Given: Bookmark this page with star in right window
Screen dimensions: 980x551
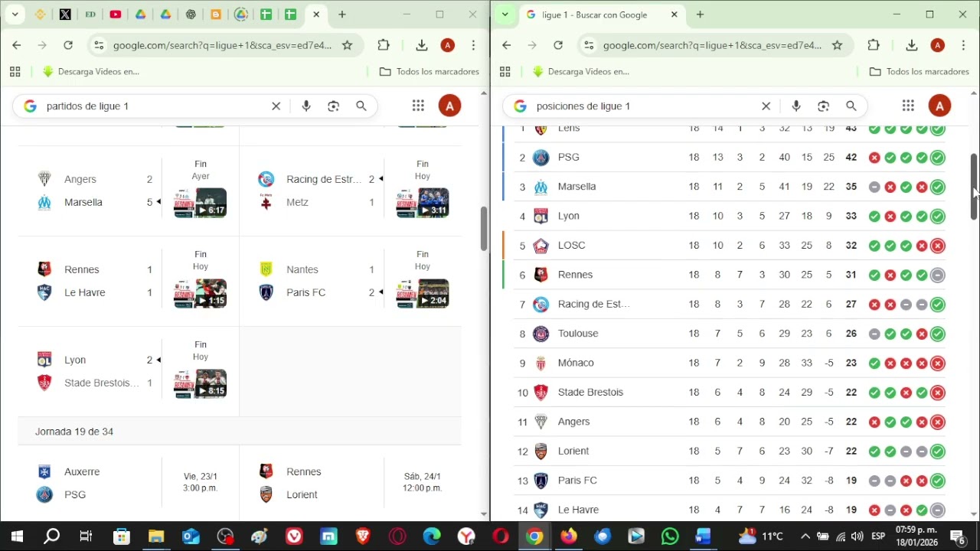Looking at the screenshot, I should tap(838, 45).
